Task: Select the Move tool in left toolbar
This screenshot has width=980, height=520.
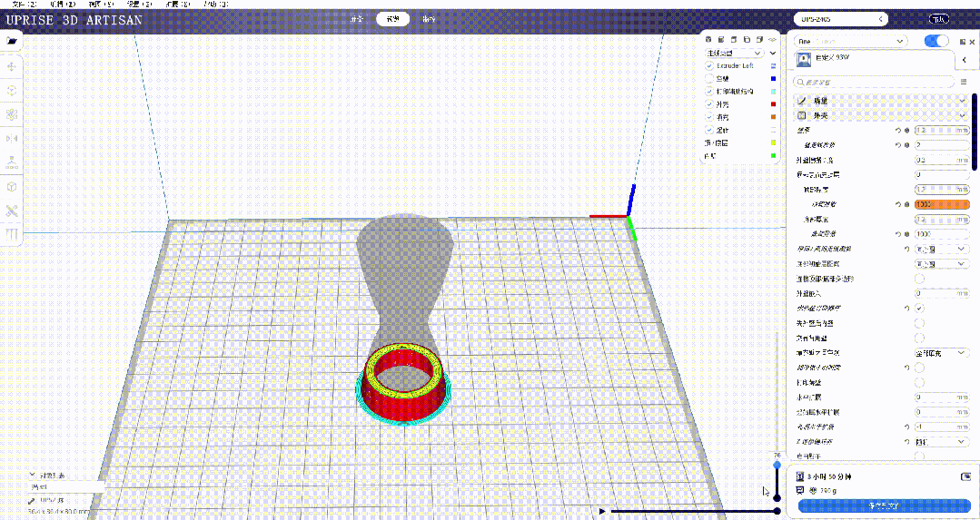Action: (12, 66)
